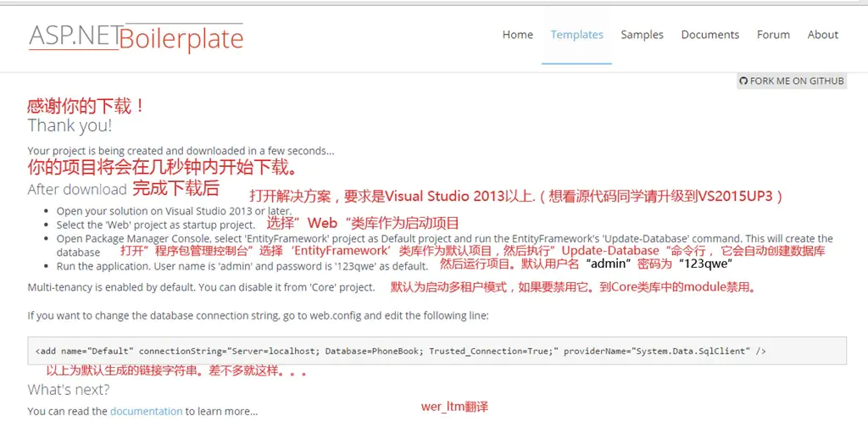Click 'If you want to change the database' sentence
The image size is (868, 444).
click(258, 315)
